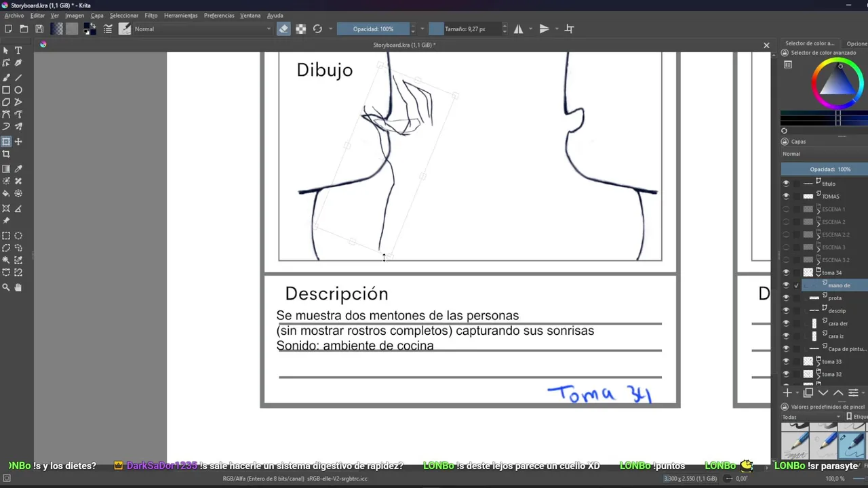Click New Document icon in toolbar
This screenshot has height=488, width=868.
pos(8,29)
